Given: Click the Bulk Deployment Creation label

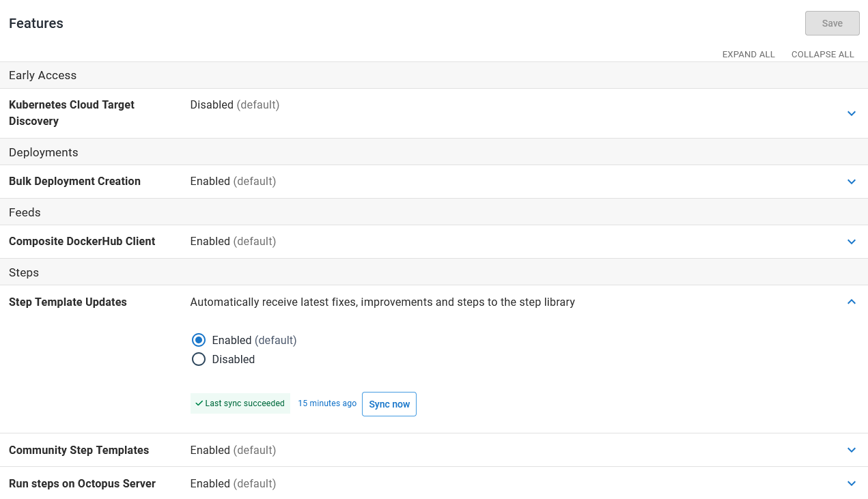Looking at the screenshot, I should click(x=74, y=182).
